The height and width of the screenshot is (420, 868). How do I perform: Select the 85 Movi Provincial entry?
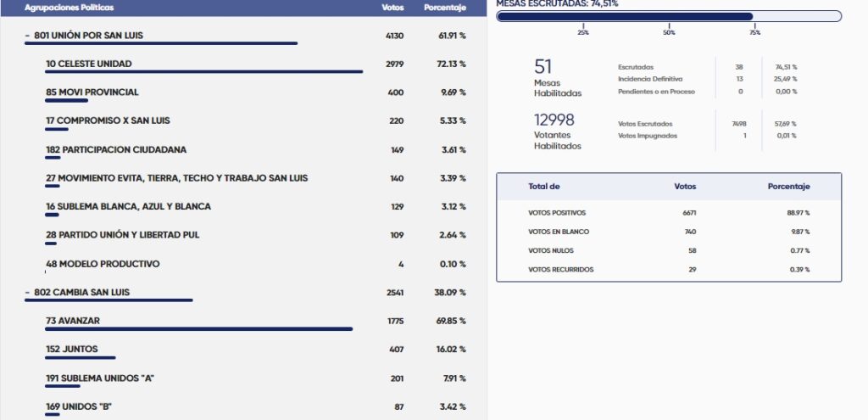(92, 92)
